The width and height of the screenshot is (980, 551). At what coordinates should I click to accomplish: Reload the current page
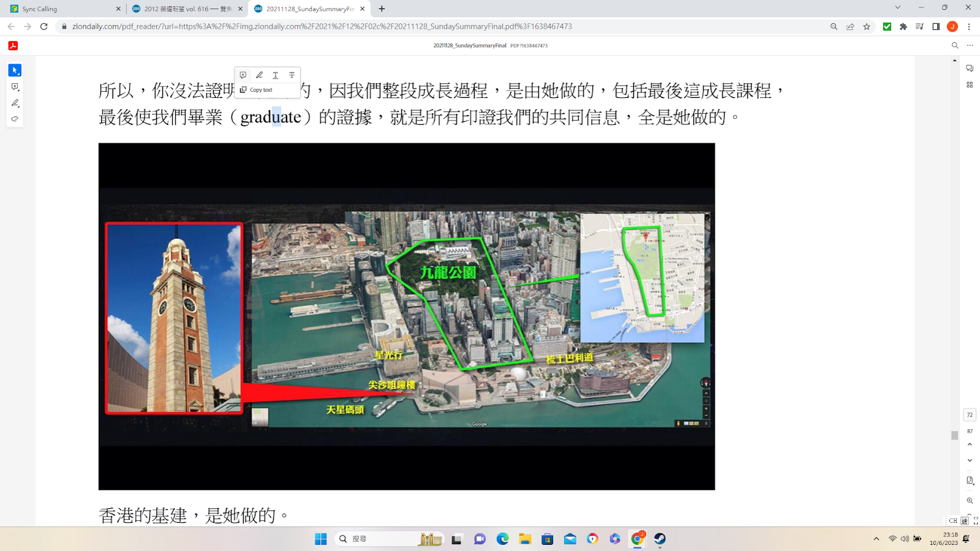tap(43, 26)
